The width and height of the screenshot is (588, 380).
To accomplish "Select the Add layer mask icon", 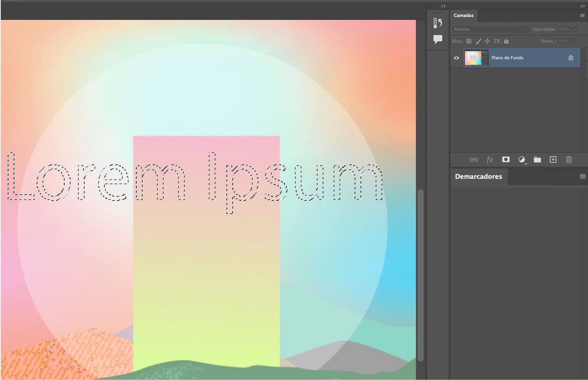I will point(506,160).
